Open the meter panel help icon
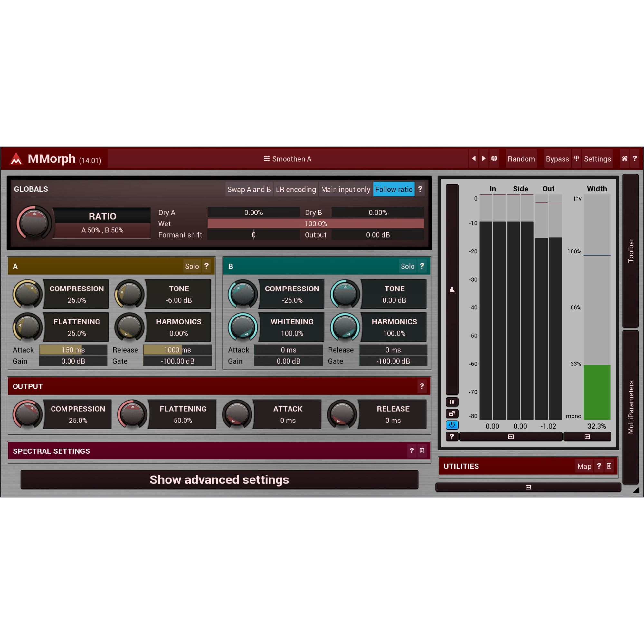This screenshot has width=644, height=644. 452,436
